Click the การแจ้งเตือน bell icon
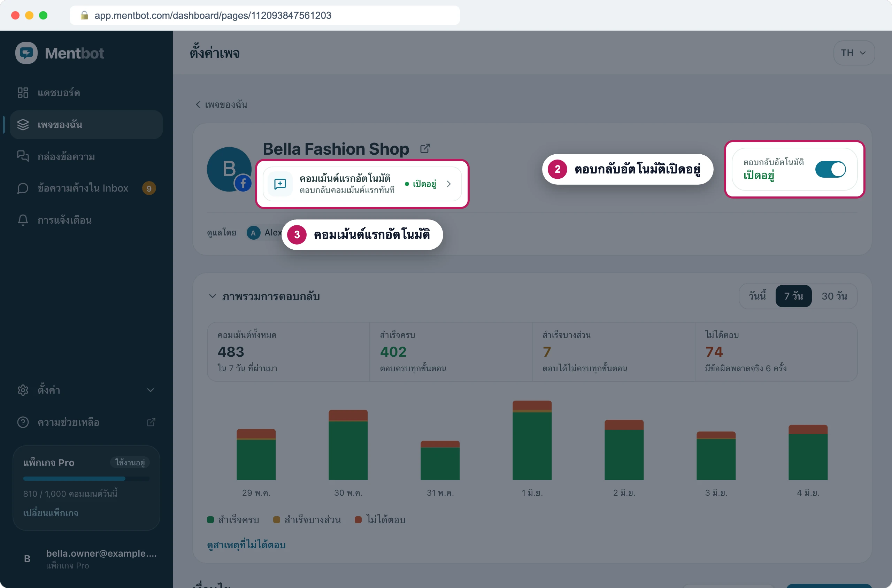This screenshot has height=588, width=892. 23,220
